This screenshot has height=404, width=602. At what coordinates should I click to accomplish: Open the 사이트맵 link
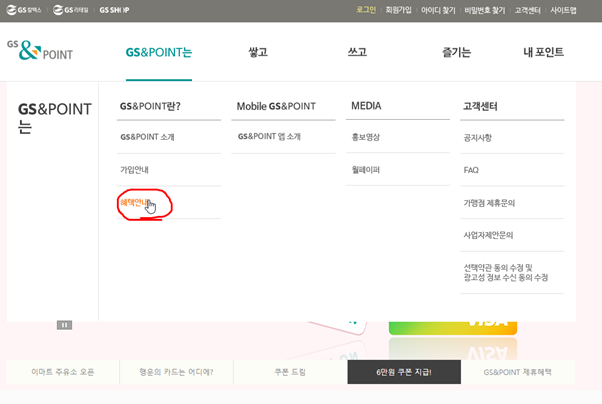point(563,10)
